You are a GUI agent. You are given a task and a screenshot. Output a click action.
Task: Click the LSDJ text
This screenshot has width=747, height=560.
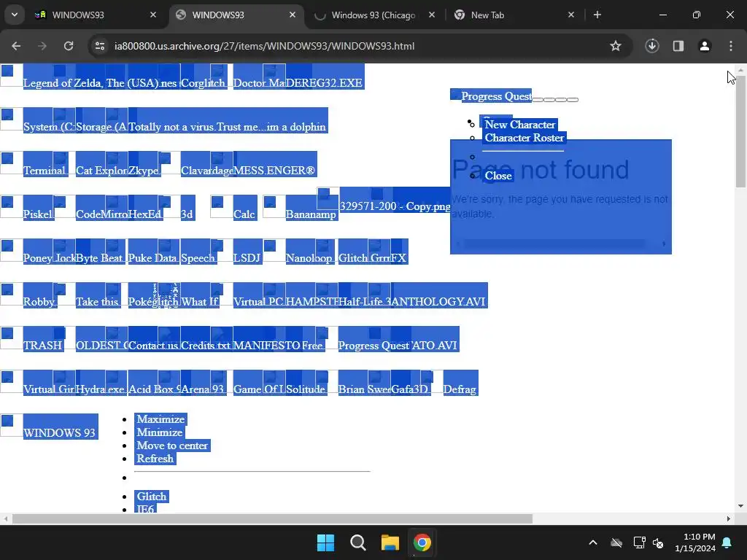point(247,258)
